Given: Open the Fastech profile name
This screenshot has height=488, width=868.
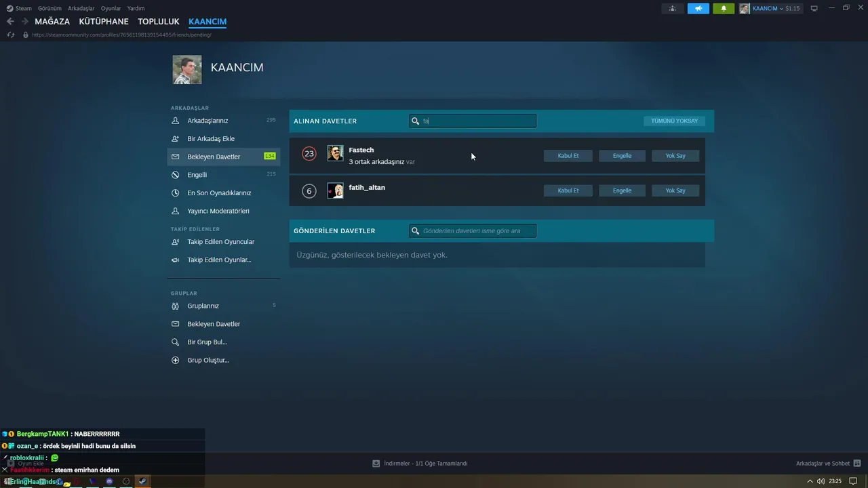Looking at the screenshot, I should (361, 150).
